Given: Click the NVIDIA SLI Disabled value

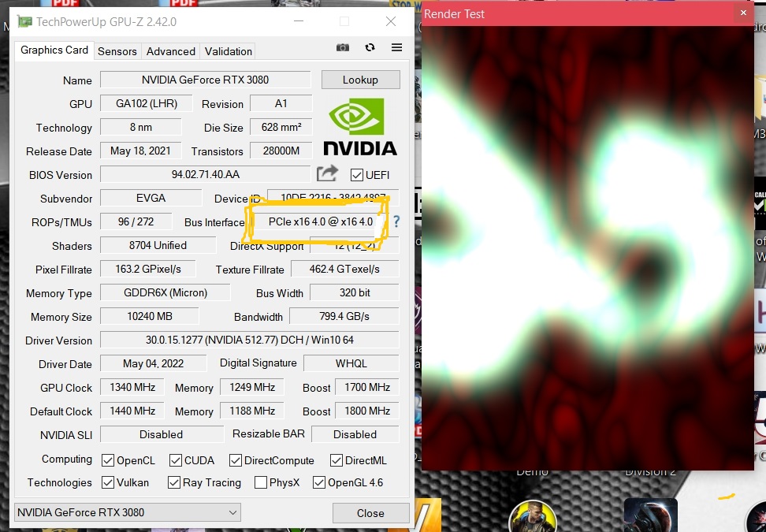Looking at the screenshot, I should [x=162, y=435].
